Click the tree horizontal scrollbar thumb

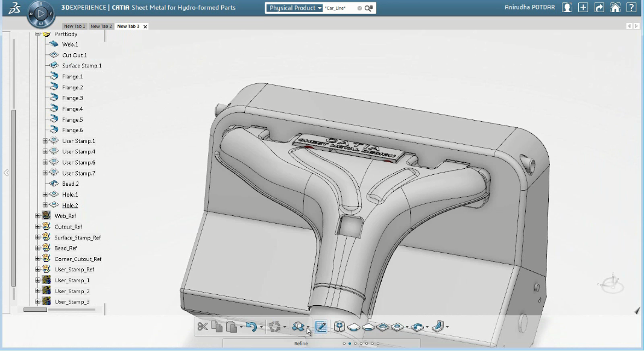coord(35,309)
